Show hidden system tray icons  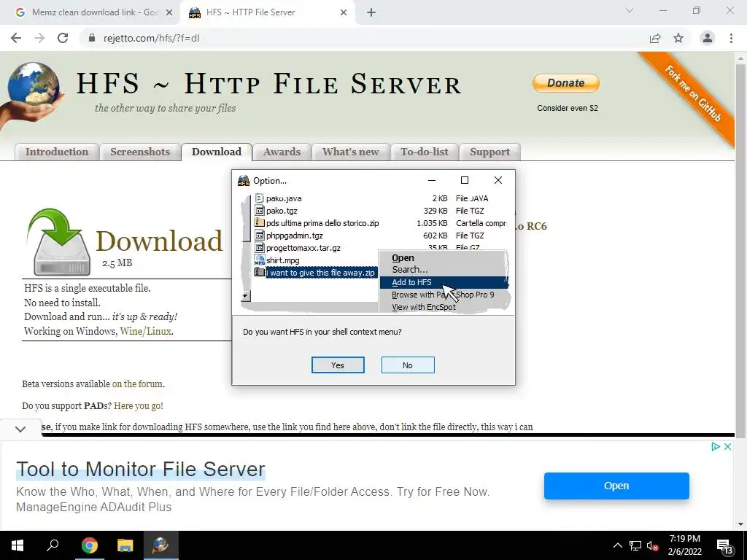pos(617,545)
